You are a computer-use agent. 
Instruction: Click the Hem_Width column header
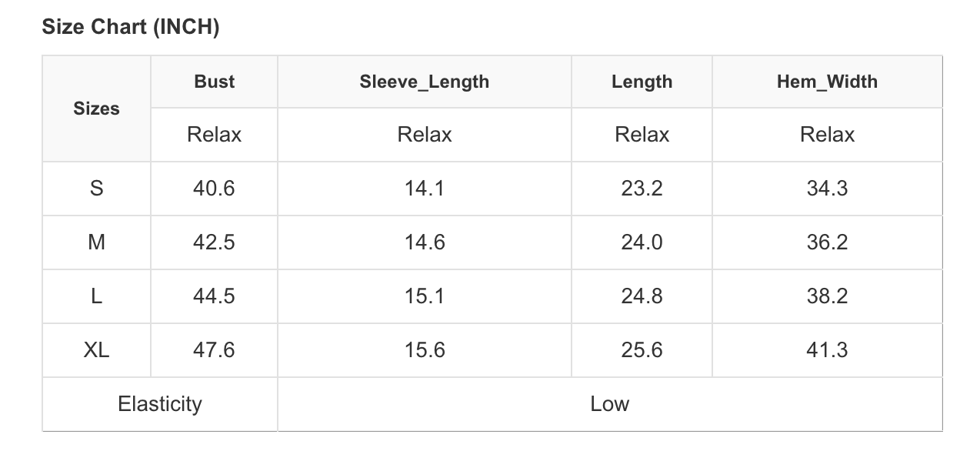(x=827, y=82)
